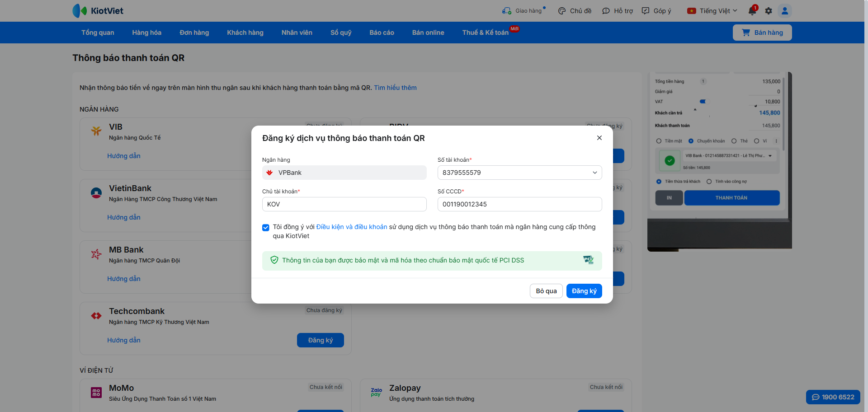868x412 pixels.
Task: Click the Bán hàng button
Action: [x=762, y=33]
